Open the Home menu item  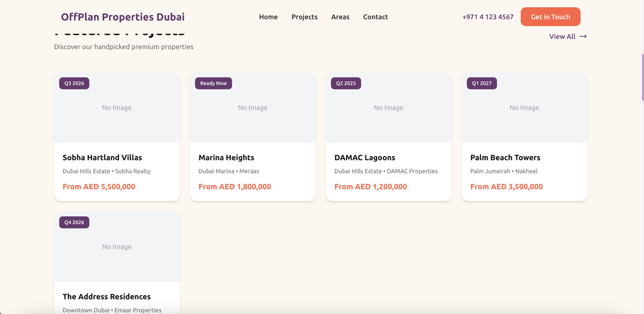point(268,17)
